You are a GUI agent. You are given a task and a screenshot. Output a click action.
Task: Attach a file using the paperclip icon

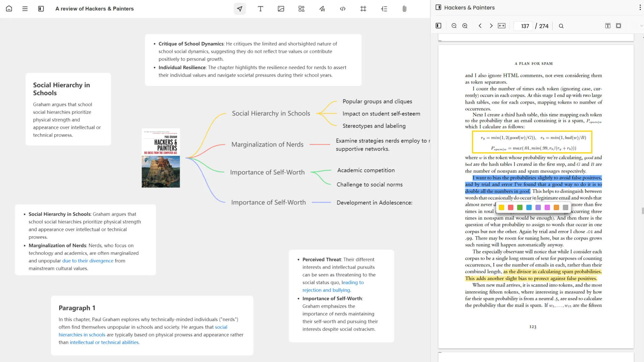(x=404, y=9)
